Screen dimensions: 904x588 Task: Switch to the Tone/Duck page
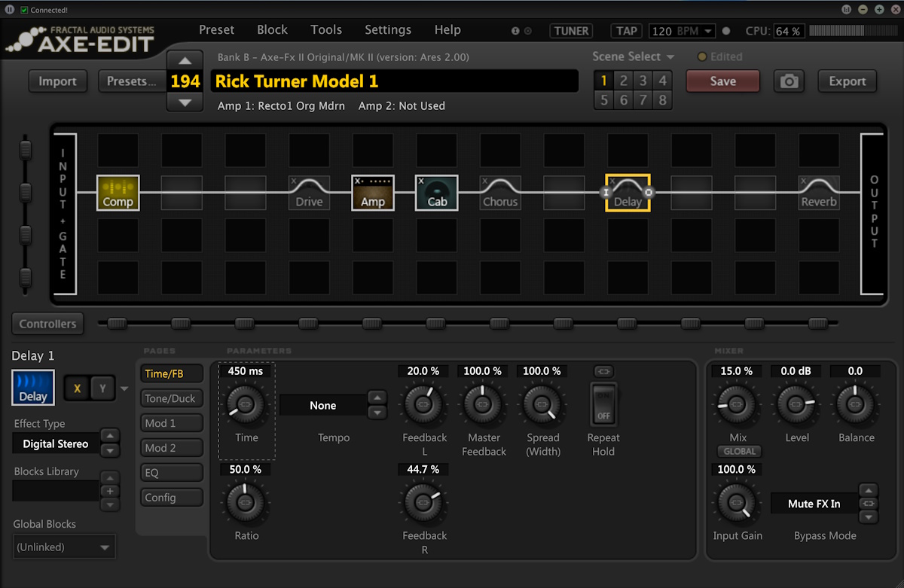point(171,398)
